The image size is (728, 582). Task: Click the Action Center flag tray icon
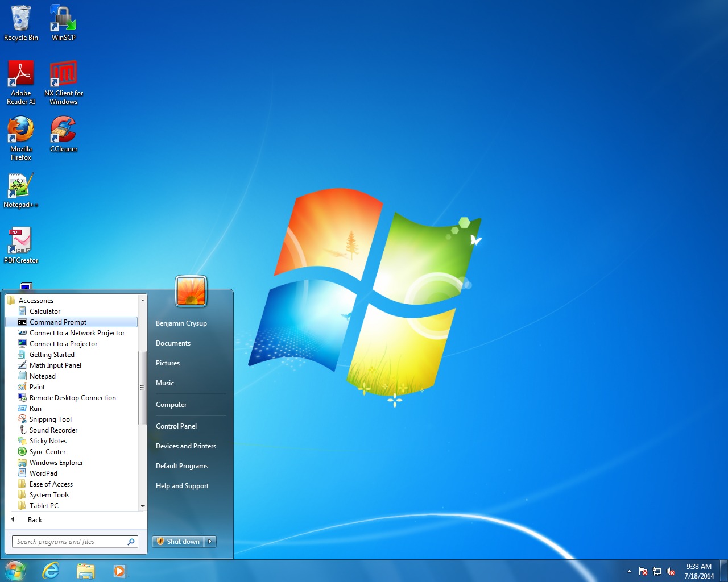(643, 571)
